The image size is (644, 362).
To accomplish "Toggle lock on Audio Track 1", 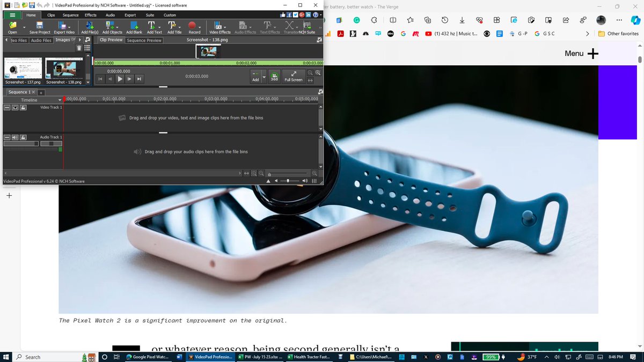I will (24, 137).
